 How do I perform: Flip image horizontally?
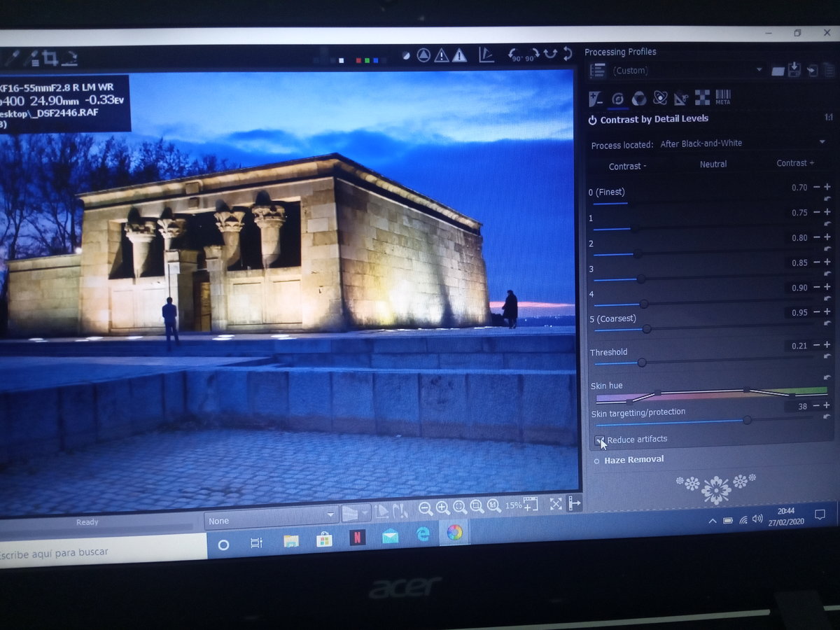(550, 54)
